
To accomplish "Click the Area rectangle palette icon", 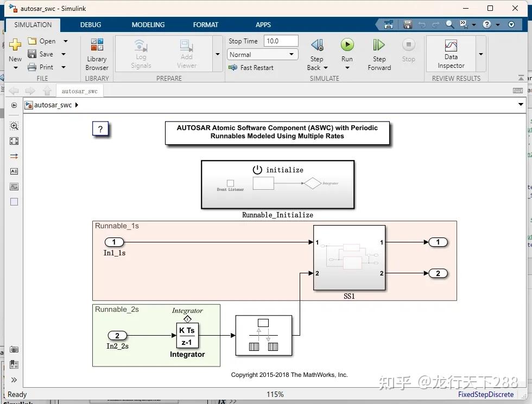I will tap(14, 202).
